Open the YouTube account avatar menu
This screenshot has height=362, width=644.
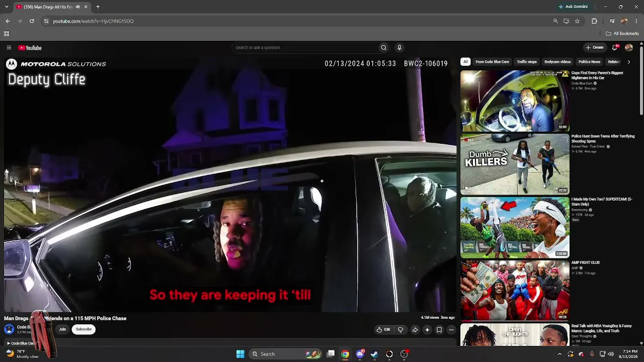[x=629, y=48]
